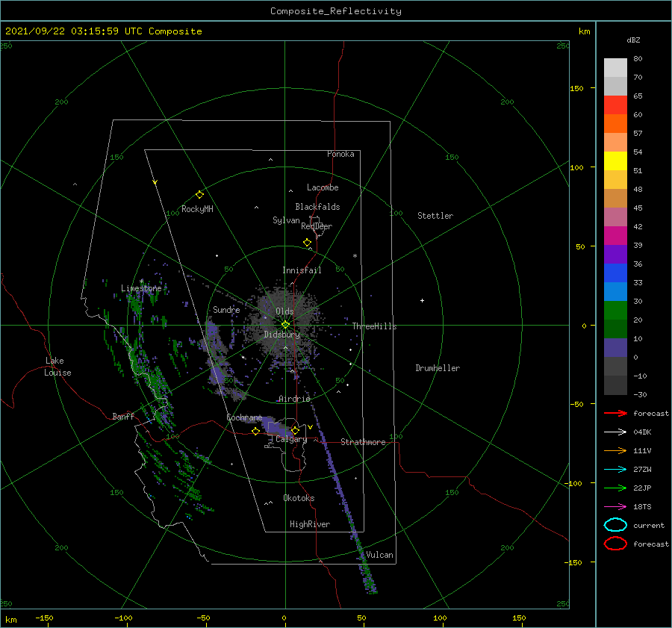Click the white asterisk marker east of Innisfail
Image resolution: width=672 pixels, height=628 pixels.
pos(355,256)
